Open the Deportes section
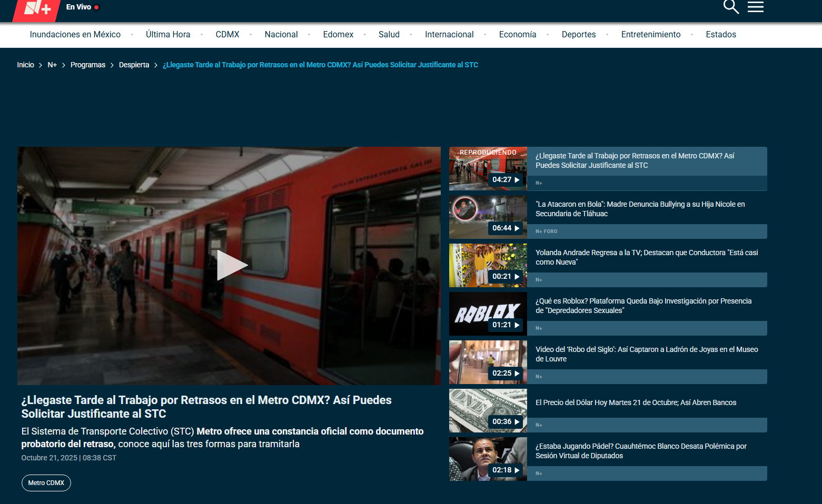The width and height of the screenshot is (822, 504). click(579, 34)
